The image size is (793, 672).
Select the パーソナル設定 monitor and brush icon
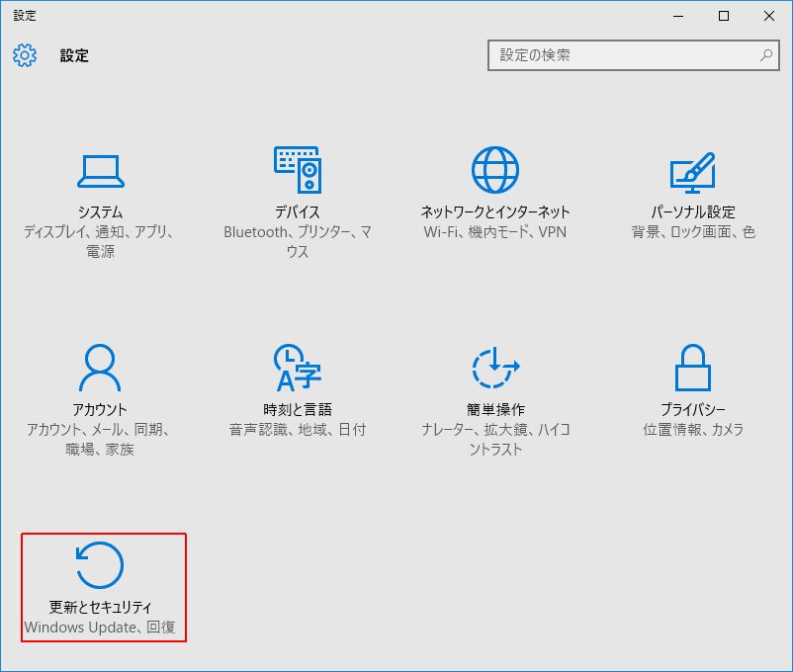tap(692, 171)
